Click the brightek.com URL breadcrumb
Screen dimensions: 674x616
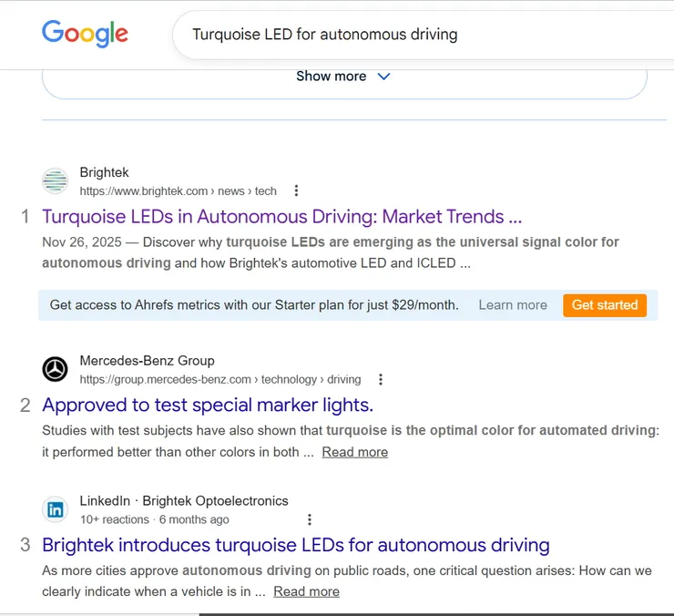click(178, 191)
